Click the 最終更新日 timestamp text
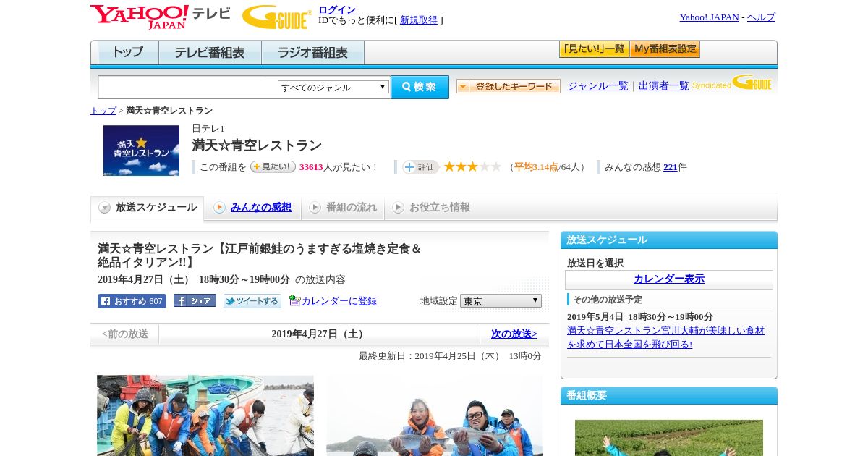The image size is (868, 456). point(450,356)
